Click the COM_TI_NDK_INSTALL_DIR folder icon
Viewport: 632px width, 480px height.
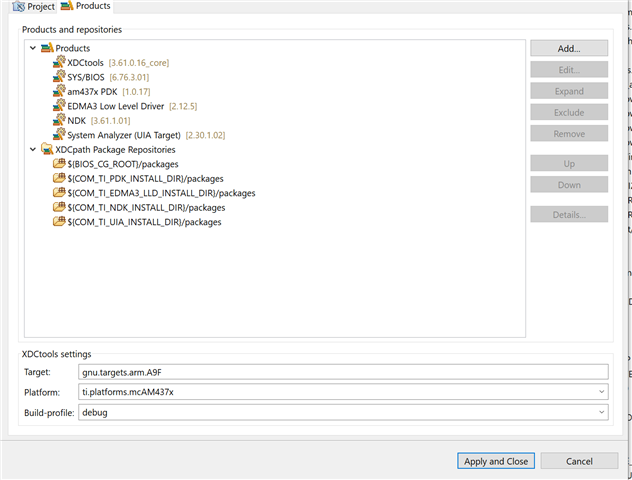pos(59,207)
